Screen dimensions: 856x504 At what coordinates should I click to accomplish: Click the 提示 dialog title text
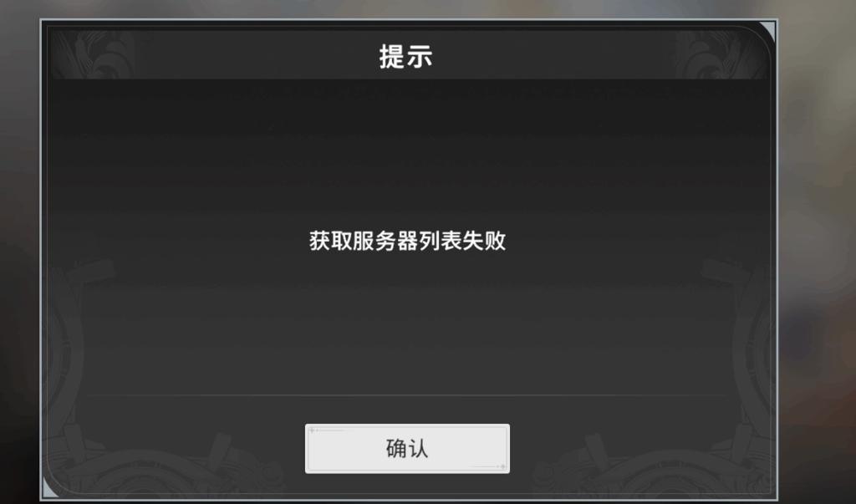[x=406, y=57]
